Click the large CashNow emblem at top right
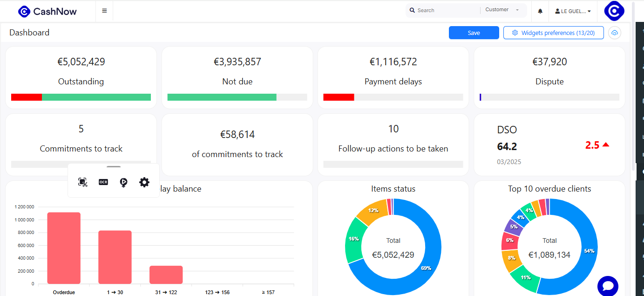The height and width of the screenshot is (296, 644). tap(614, 11)
